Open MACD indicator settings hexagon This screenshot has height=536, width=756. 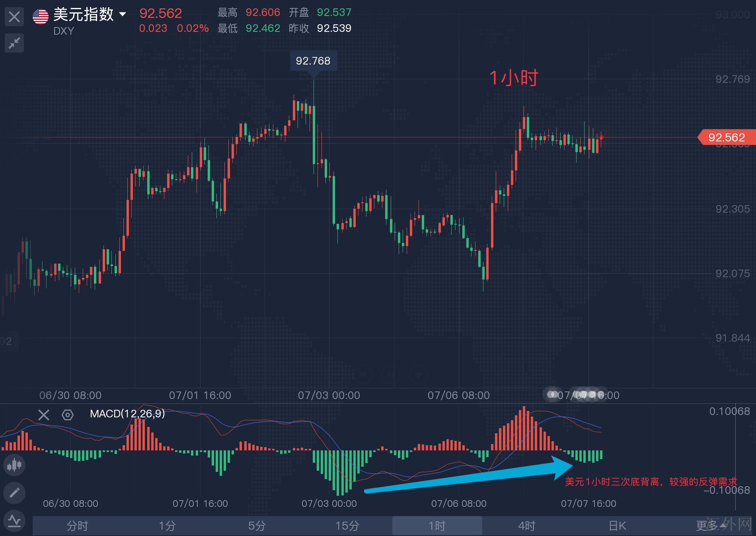pyautogui.click(x=68, y=415)
